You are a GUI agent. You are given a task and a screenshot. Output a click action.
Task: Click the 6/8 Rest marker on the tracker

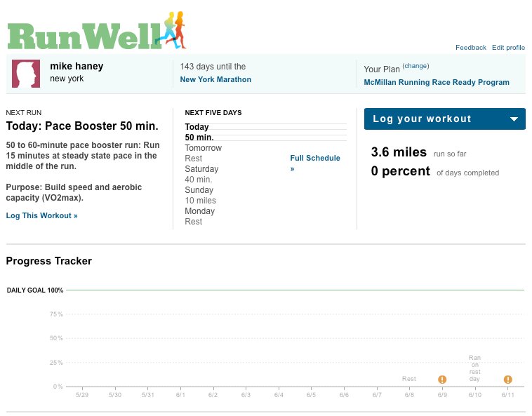click(x=409, y=379)
